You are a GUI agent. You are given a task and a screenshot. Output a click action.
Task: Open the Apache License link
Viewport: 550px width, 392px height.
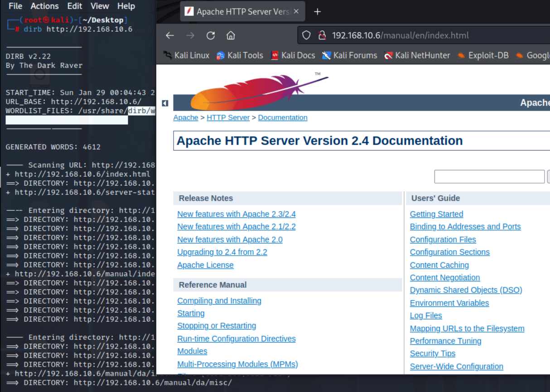(205, 265)
